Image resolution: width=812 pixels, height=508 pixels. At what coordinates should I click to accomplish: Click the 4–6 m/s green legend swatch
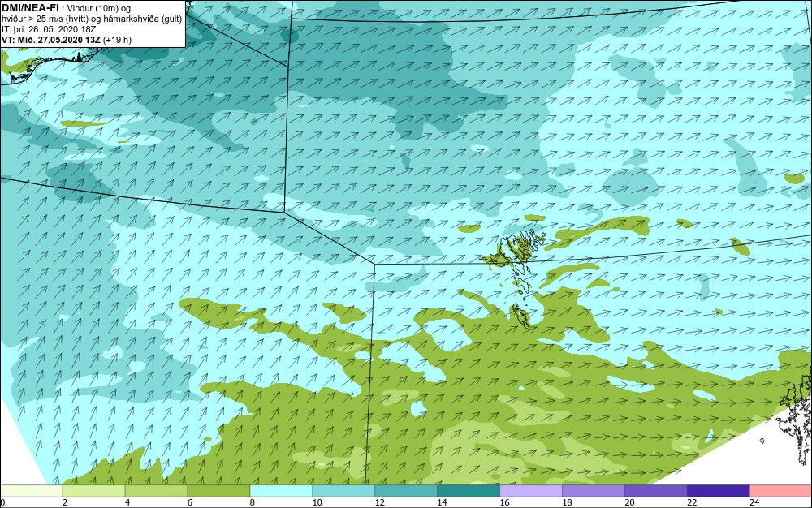click(x=156, y=491)
